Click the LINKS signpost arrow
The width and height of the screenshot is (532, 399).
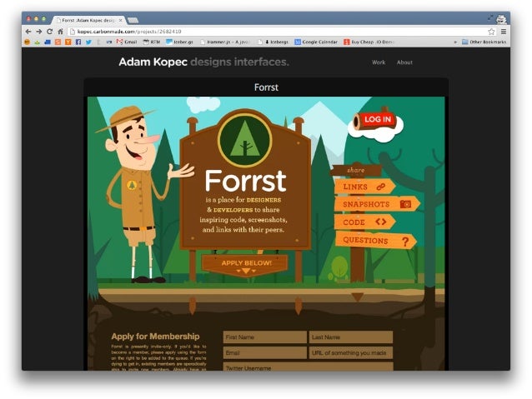coord(364,187)
